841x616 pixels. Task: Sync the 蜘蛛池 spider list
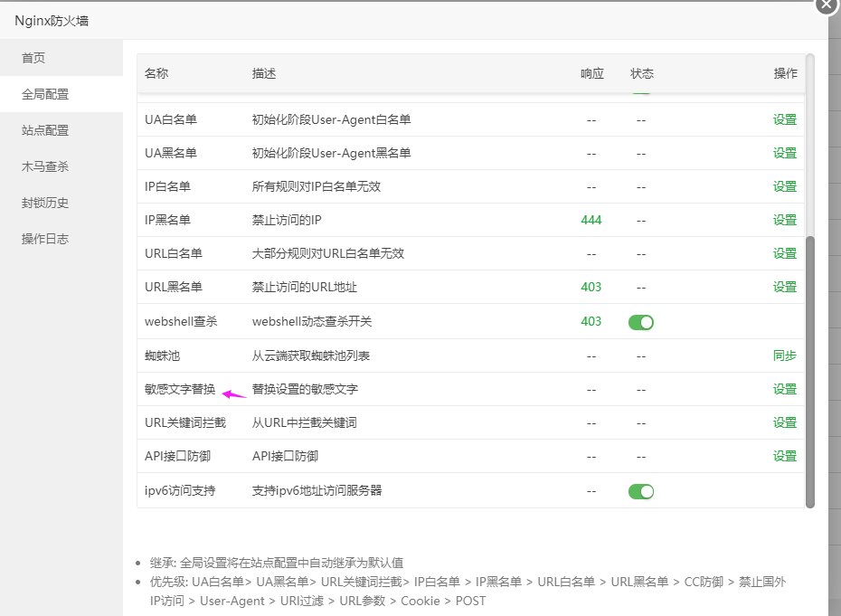click(x=784, y=355)
